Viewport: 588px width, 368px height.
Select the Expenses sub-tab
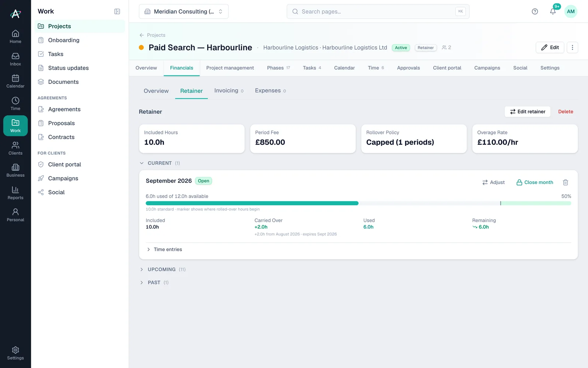click(x=270, y=91)
